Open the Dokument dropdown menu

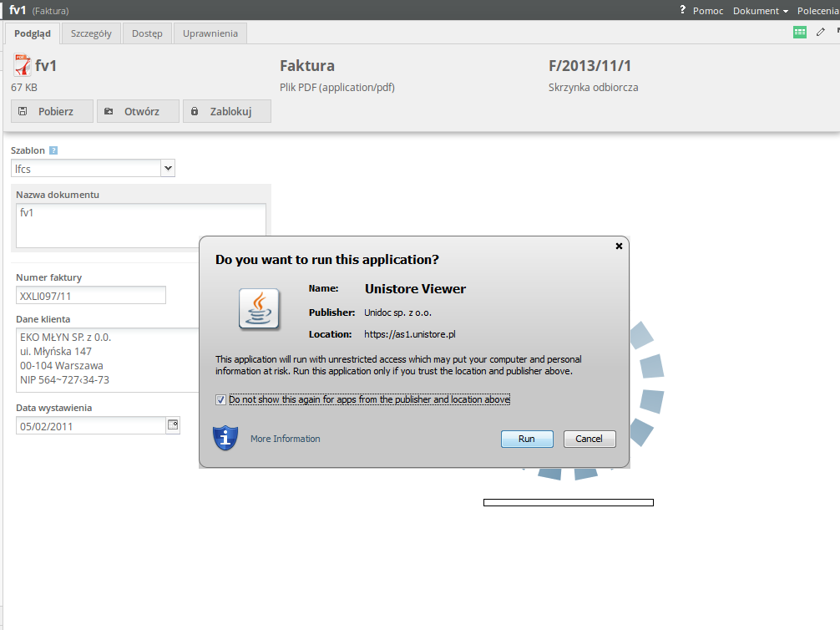coord(760,11)
